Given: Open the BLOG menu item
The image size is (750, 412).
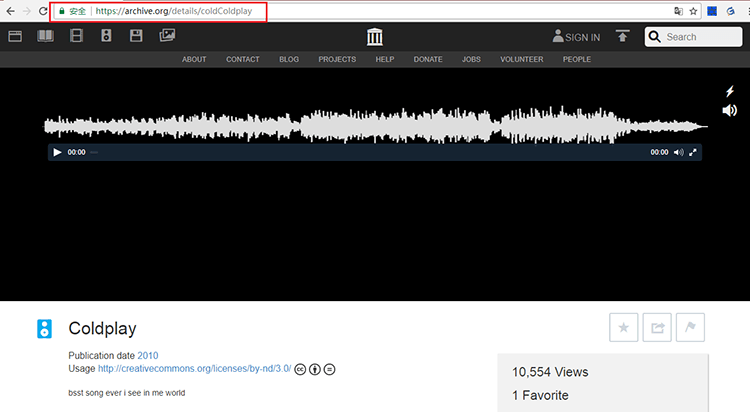Looking at the screenshot, I should point(289,59).
